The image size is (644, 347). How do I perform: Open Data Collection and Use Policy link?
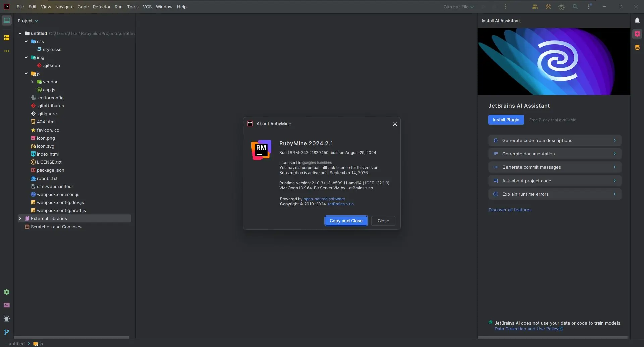[529, 329]
